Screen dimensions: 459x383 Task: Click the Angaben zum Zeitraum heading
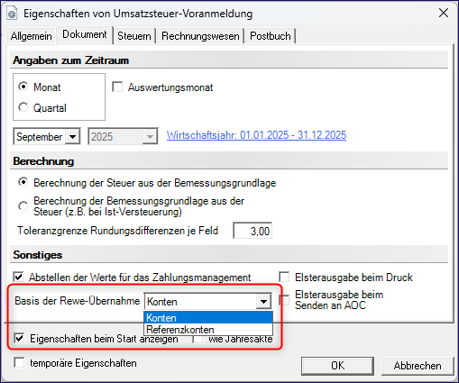71,61
